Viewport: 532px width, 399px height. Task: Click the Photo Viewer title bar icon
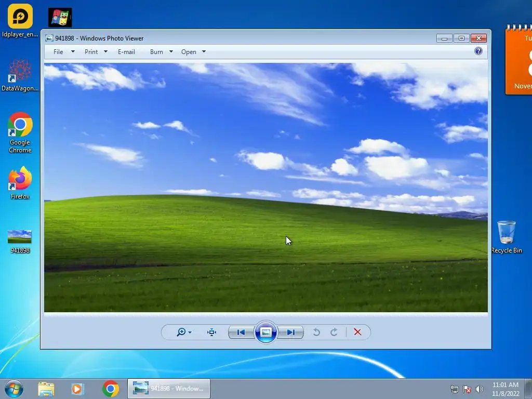click(x=49, y=38)
